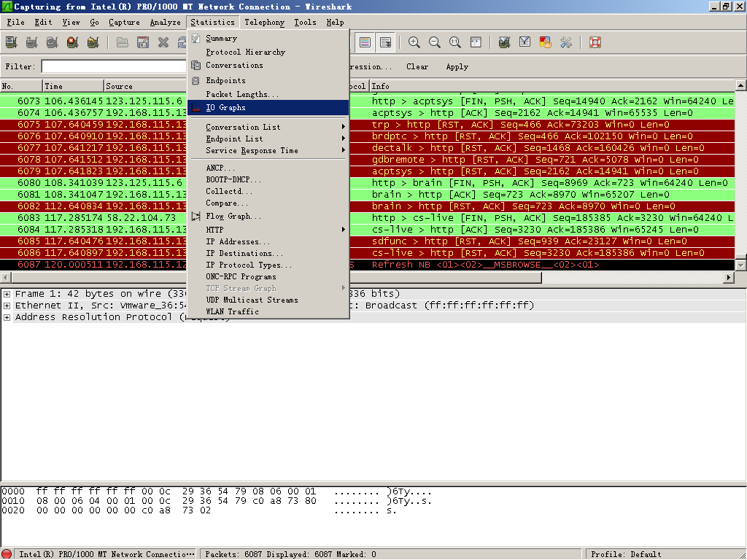Open the interface list toolbar icon
The height and width of the screenshot is (560, 747).
12,42
